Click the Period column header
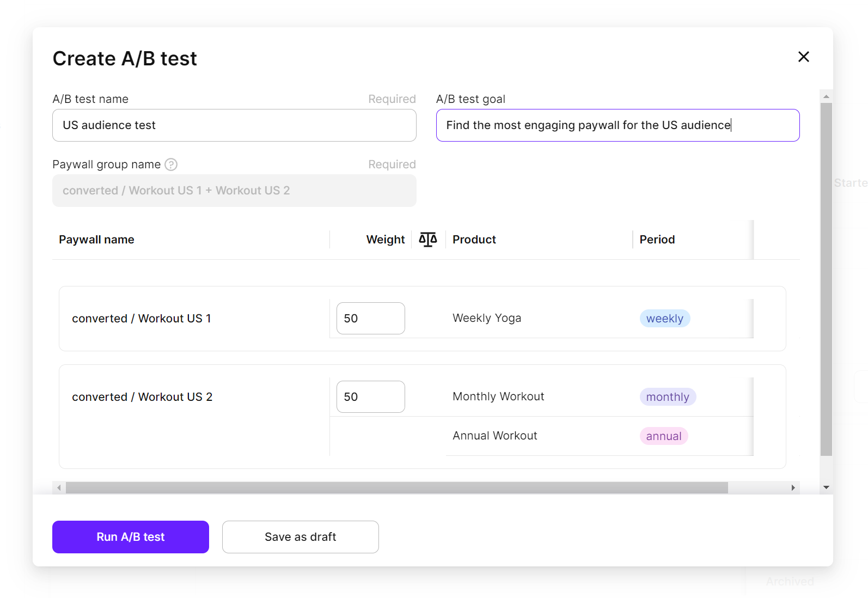This screenshot has width=868, height=598. tap(657, 240)
